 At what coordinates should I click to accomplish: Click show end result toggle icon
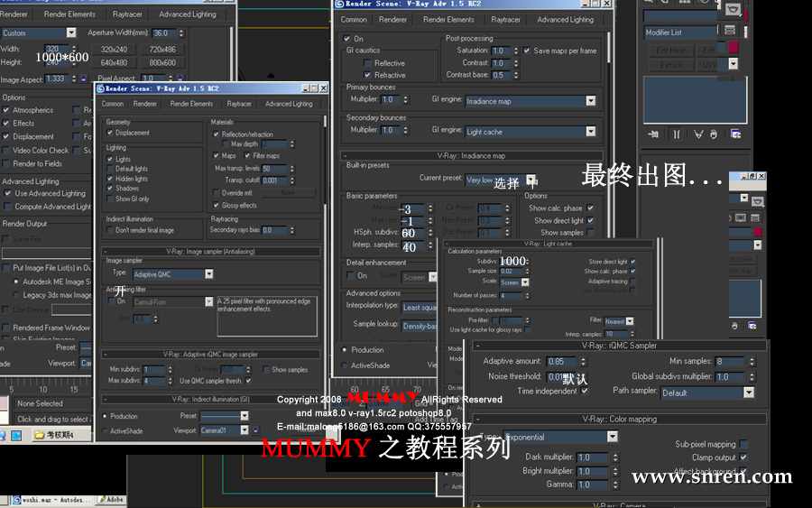[677, 134]
